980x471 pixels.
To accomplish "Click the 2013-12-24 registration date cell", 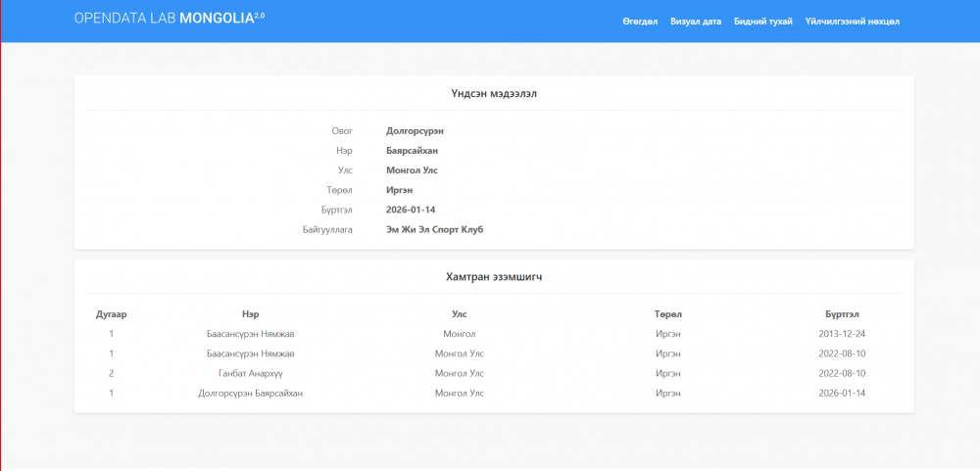I will pos(842,334).
